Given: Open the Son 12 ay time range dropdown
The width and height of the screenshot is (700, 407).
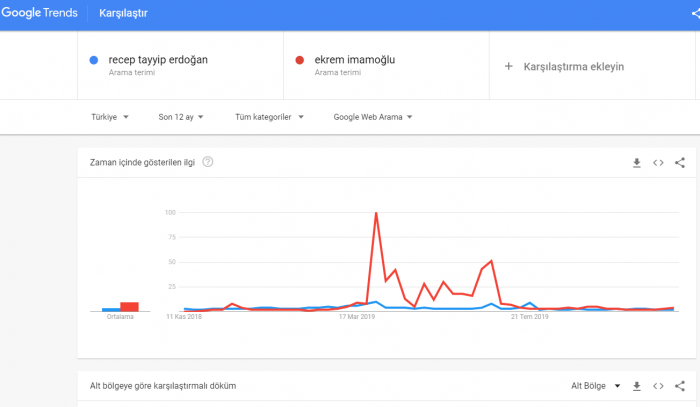Looking at the screenshot, I should coord(181,117).
